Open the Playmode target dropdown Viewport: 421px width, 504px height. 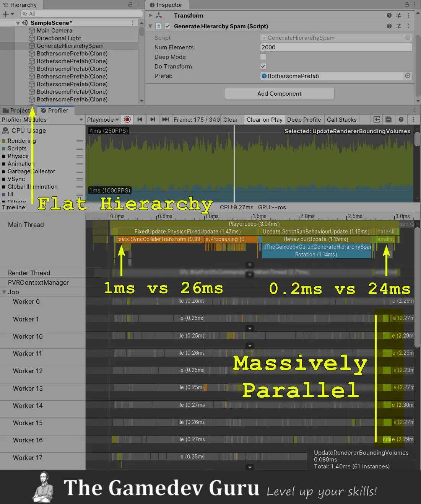click(x=103, y=120)
